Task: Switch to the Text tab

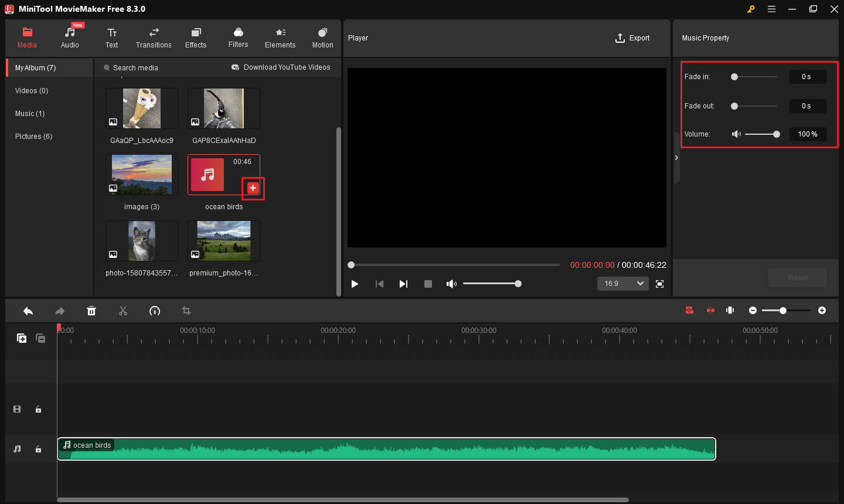Action: pyautogui.click(x=111, y=38)
